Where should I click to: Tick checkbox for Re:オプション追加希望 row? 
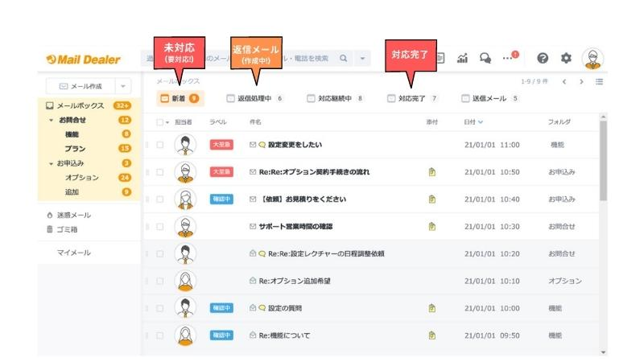coord(159,281)
